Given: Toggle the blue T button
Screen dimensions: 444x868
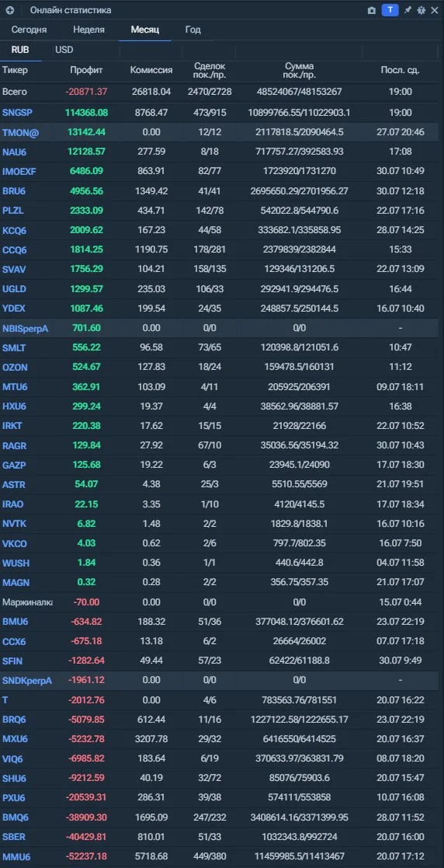Looking at the screenshot, I should [x=390, y=10].
